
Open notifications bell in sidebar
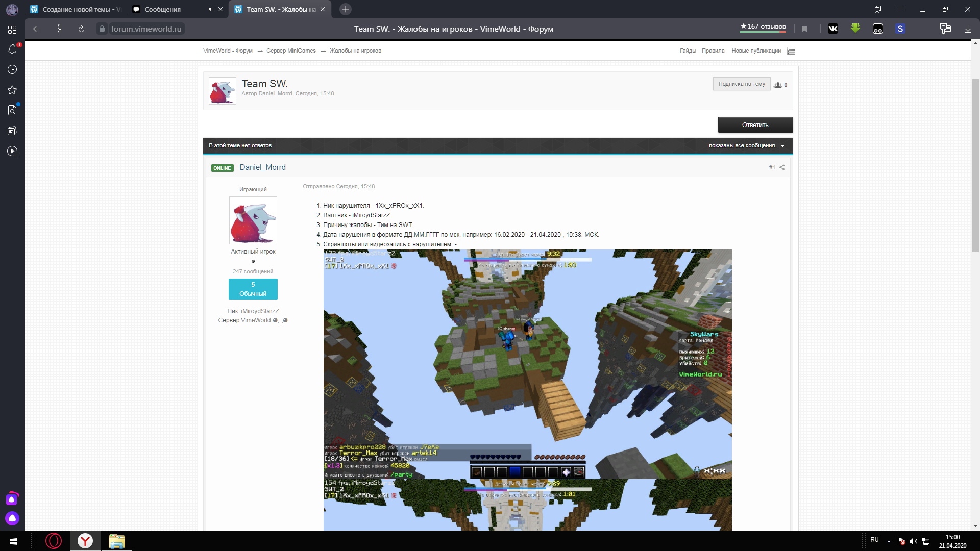tap(12, 49)
